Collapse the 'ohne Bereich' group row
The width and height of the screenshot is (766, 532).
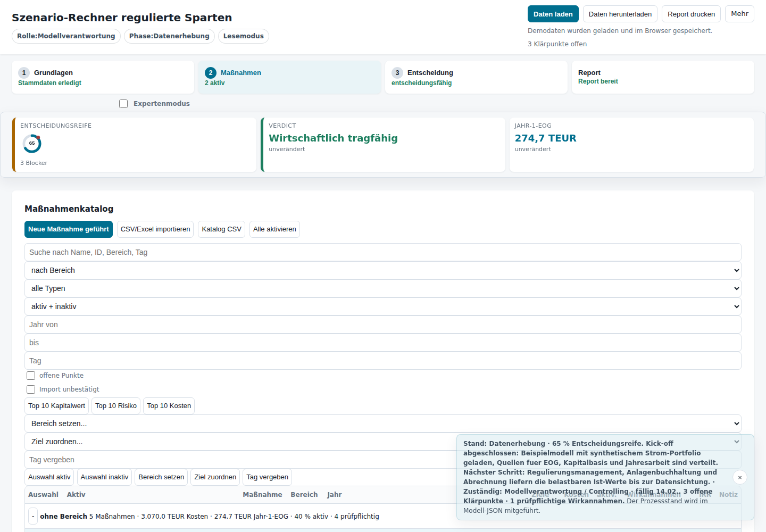pyautogui.click(x=33, y=516)
